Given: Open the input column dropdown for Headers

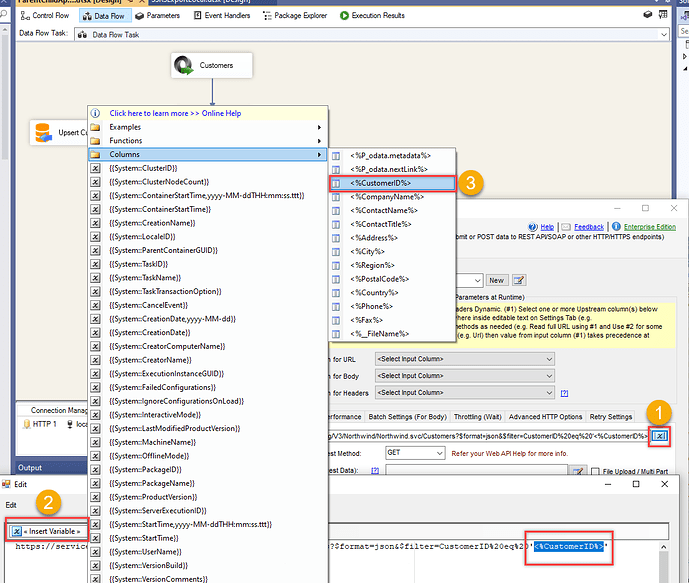Looking at the screenshot, I should click(x=465, y=392).
